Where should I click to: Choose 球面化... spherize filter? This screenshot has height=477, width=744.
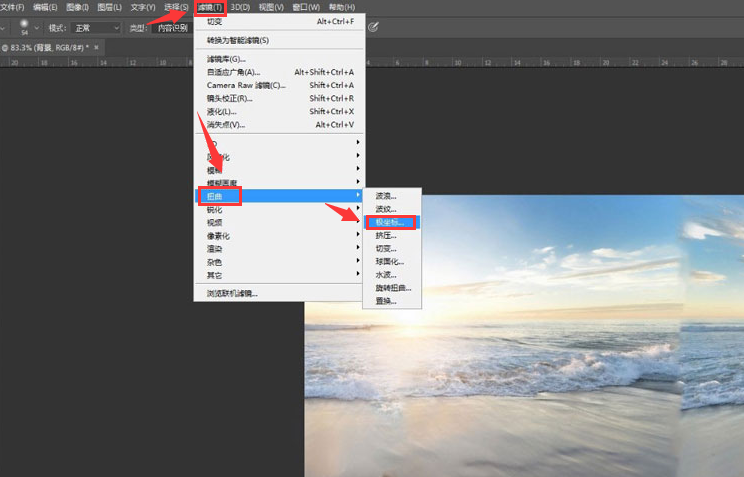coord(392,262)
